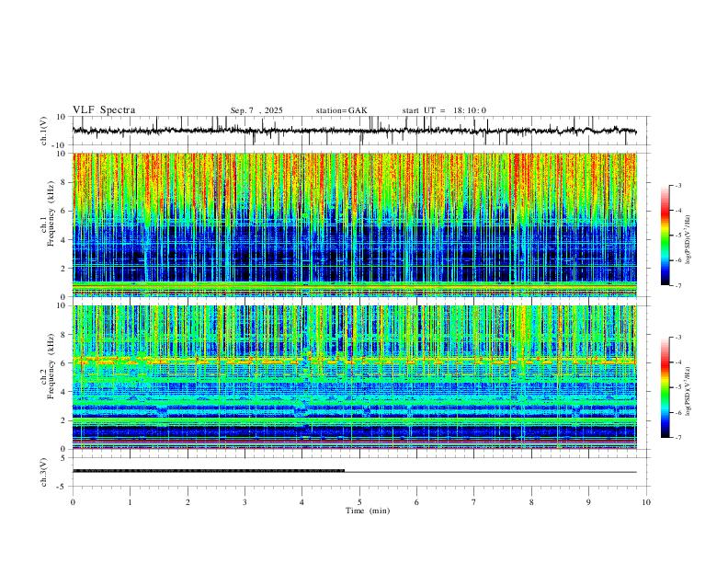Screen dimensions: 728x563
Task: Click the "-7" label on ch.1 color scale
Action: tap(678, 285)
